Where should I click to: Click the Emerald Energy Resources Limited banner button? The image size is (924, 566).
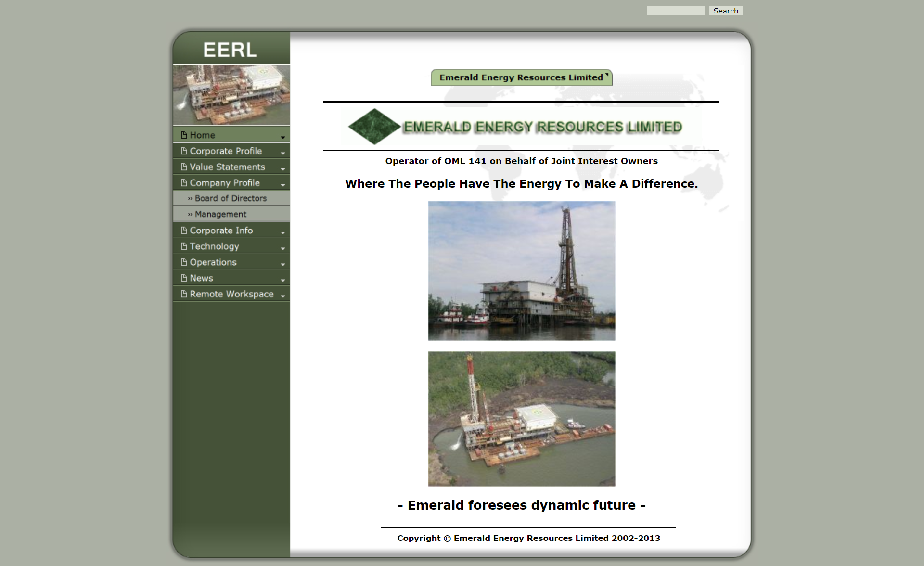point(521,77)
